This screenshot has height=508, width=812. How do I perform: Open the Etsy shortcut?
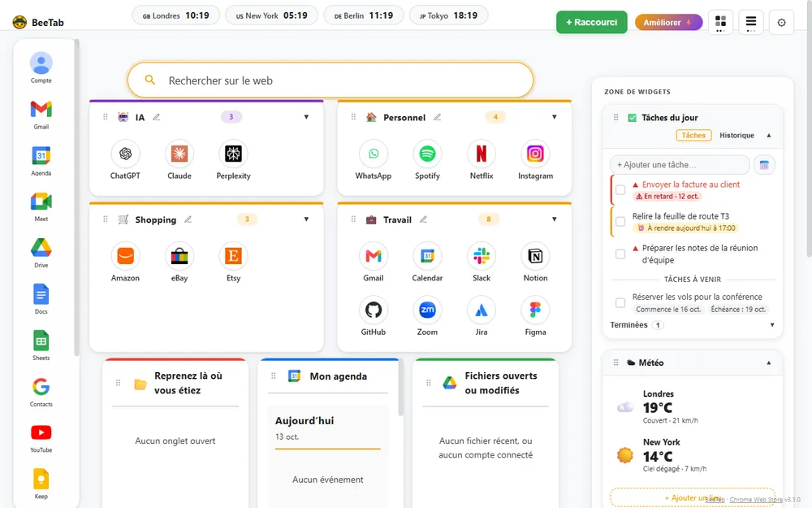coord(233,256)
